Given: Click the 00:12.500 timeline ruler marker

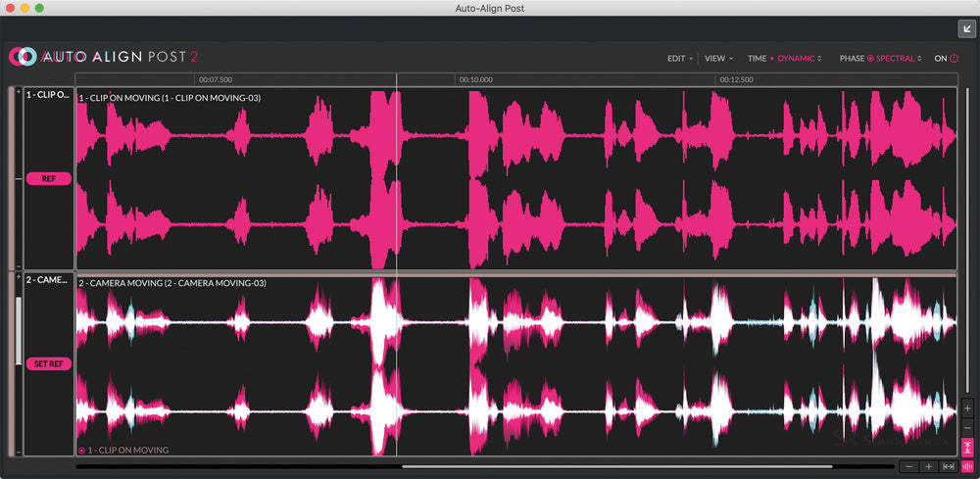Looking at the screenshot, I should coord(737,80).
